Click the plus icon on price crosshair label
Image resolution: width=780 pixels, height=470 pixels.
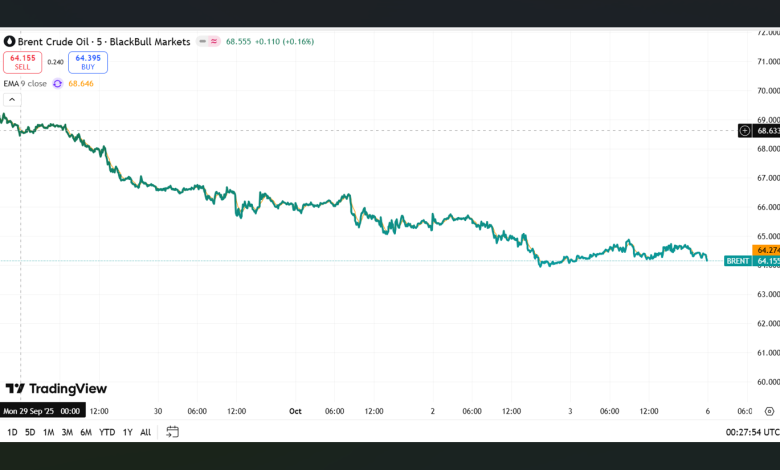pos(745,131)
